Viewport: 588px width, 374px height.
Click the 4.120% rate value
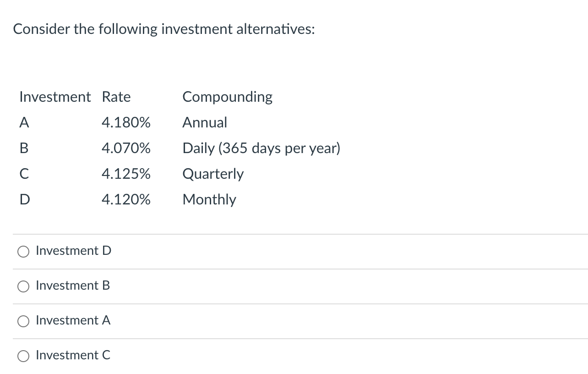click(126, 199)
